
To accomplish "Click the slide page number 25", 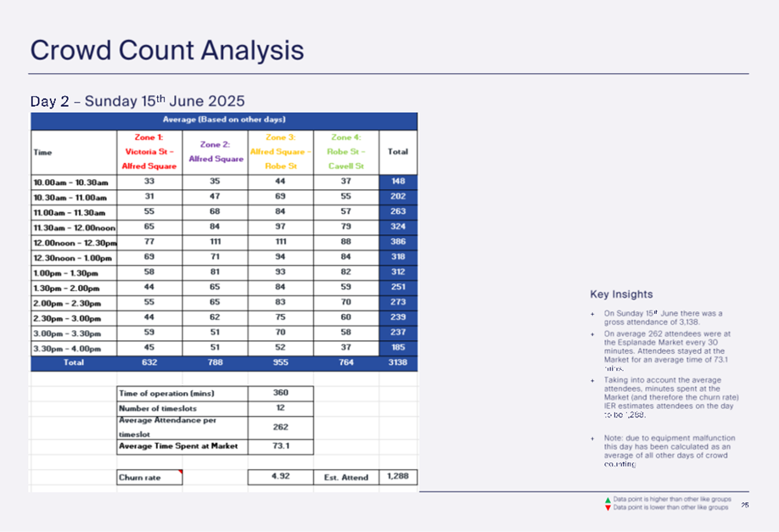I will point(744,505).
